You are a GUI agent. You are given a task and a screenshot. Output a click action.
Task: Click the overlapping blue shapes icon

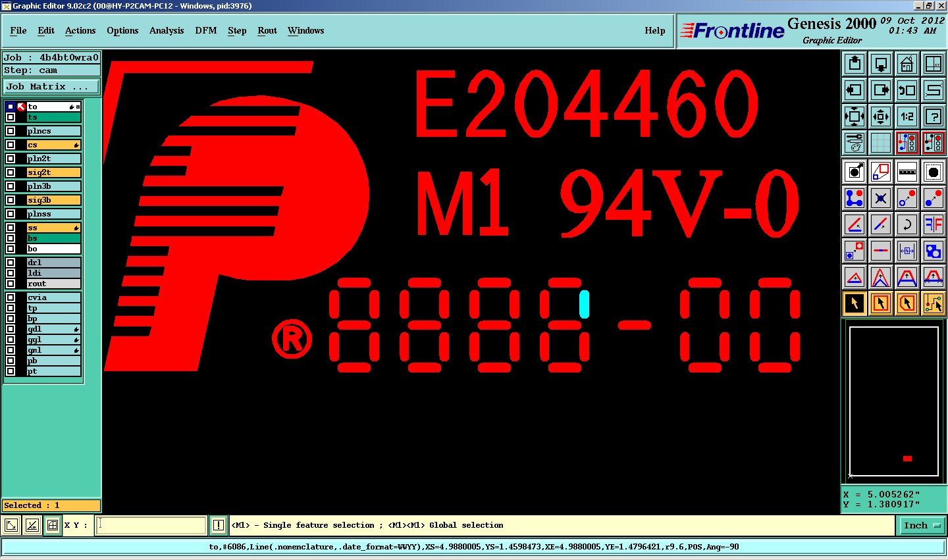[934, 251]
